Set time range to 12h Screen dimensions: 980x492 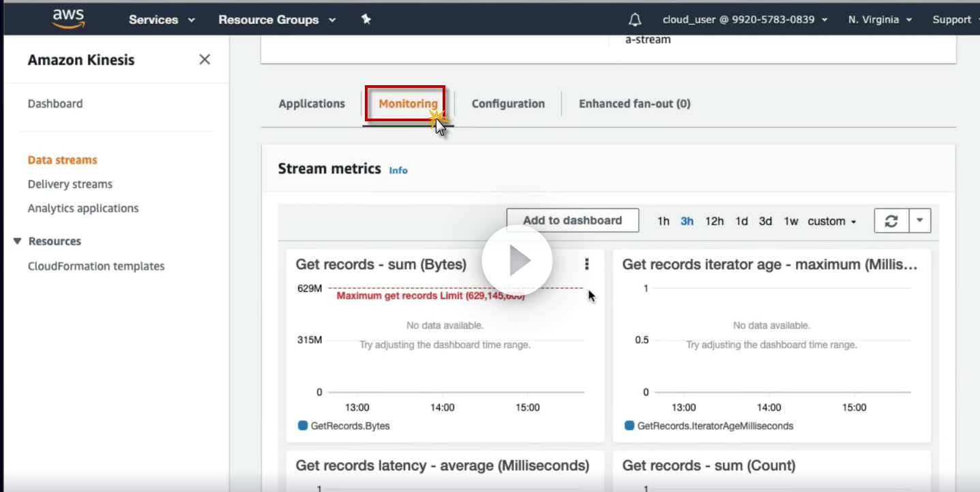(714, 221)
